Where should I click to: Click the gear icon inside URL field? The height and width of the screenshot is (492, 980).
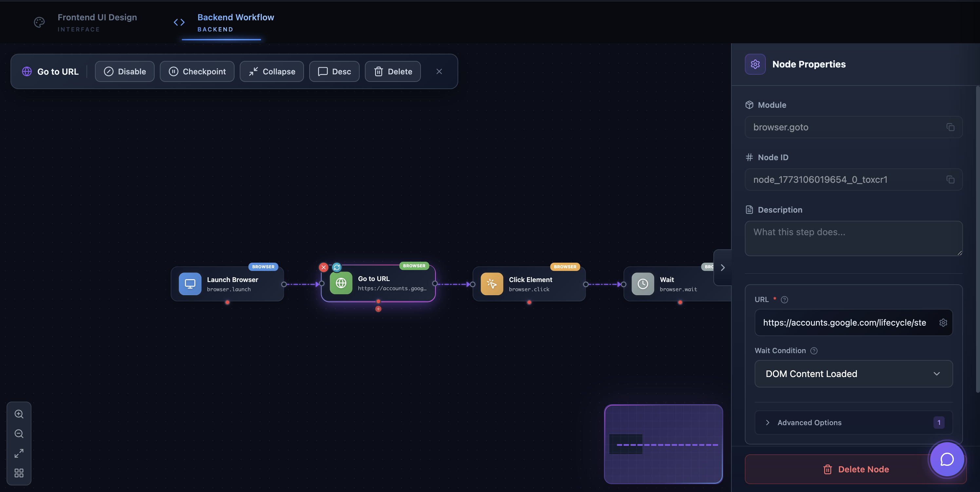[943, 323]
